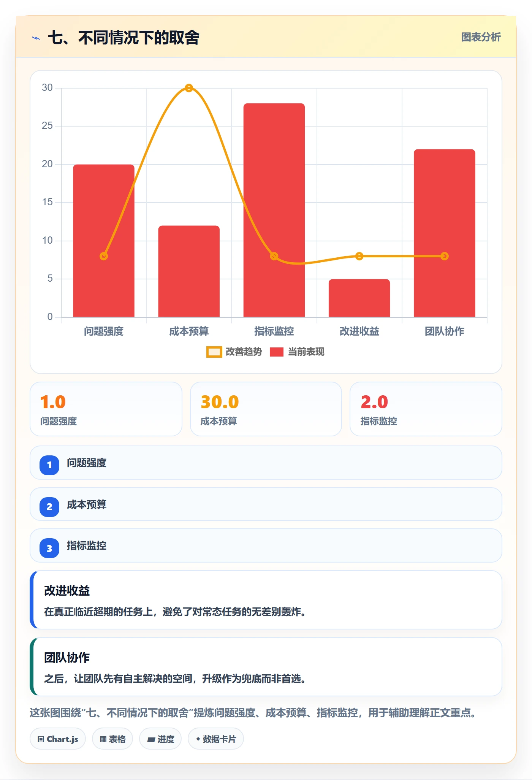The height and width of the screenshot is (780, 532).
Task: Click the orange 改善趋势 legend swatch
Action: [x=214, y=352]
